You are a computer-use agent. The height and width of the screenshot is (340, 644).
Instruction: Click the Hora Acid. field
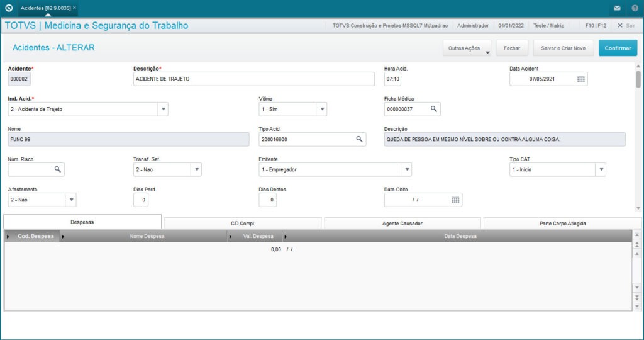point(392,79)
